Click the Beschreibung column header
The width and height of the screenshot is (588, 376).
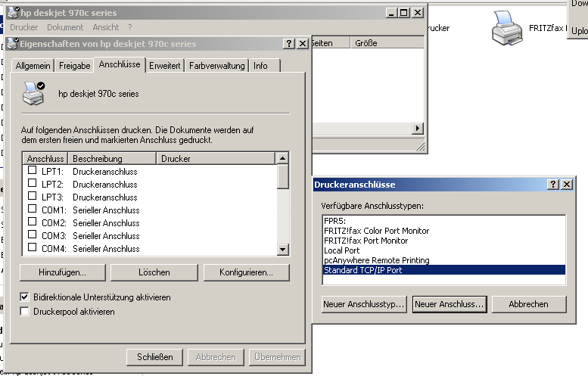click(112, 159)
